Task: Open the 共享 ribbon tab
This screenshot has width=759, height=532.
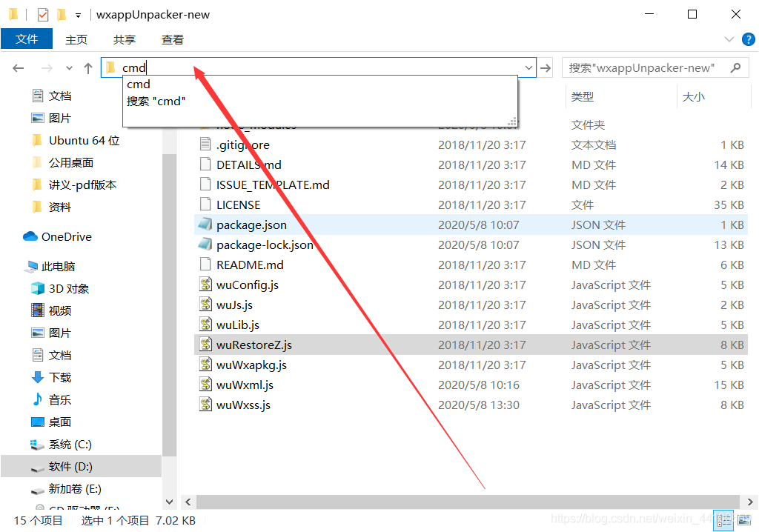Action: point(125,40)
